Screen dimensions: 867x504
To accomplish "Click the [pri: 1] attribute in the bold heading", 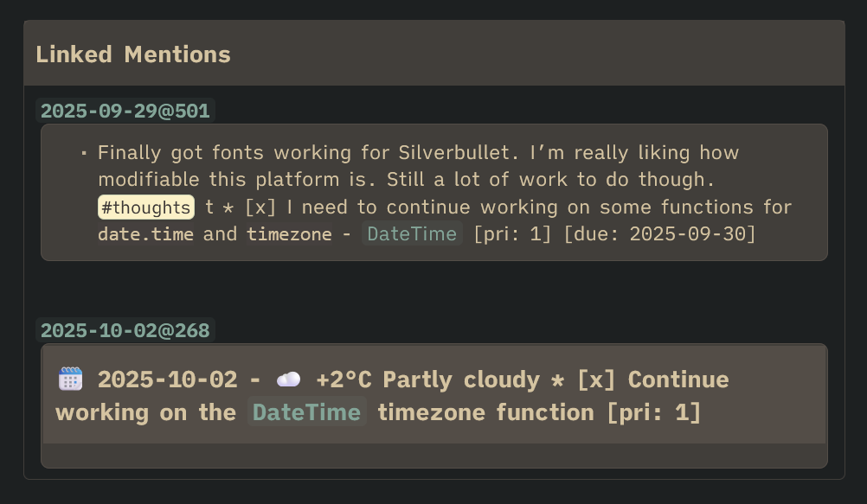I will click(x=653, y=412).
